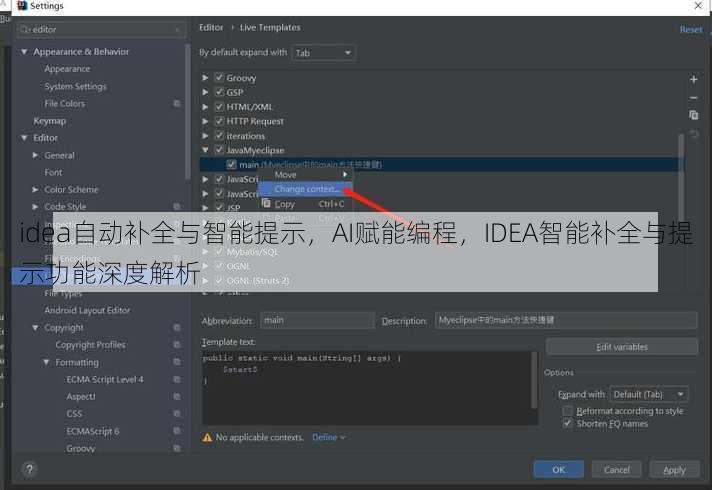Choose Copy in the context menu
This screenshot has width=712, height=490.
pos(306,204)
